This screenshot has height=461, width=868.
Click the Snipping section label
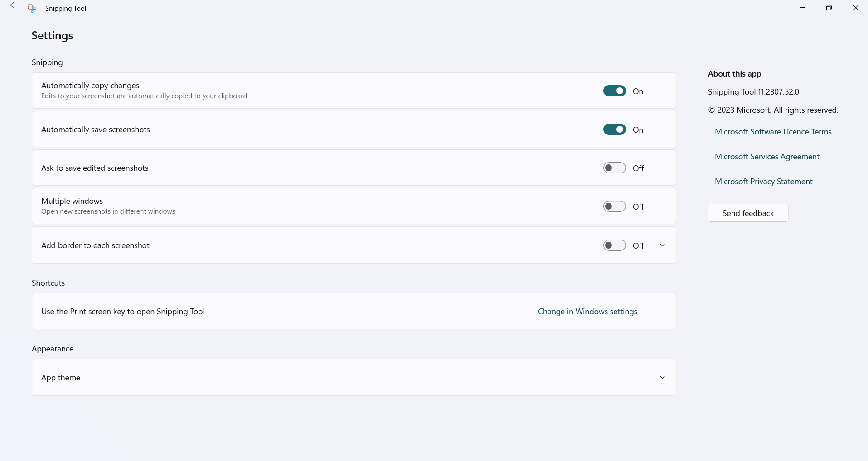click(x=47, y=62)
